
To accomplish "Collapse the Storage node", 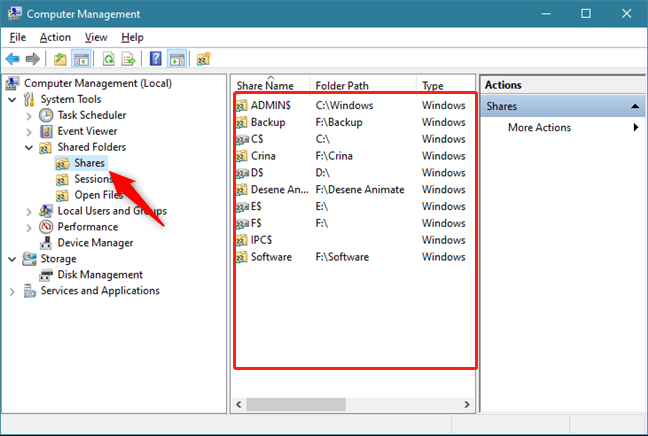I will (x=12, y=259).
